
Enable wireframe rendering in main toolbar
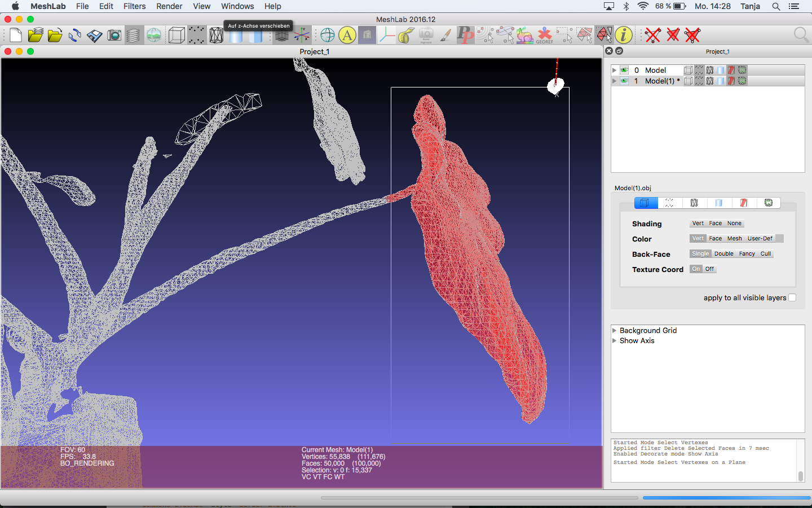(216, 36)
